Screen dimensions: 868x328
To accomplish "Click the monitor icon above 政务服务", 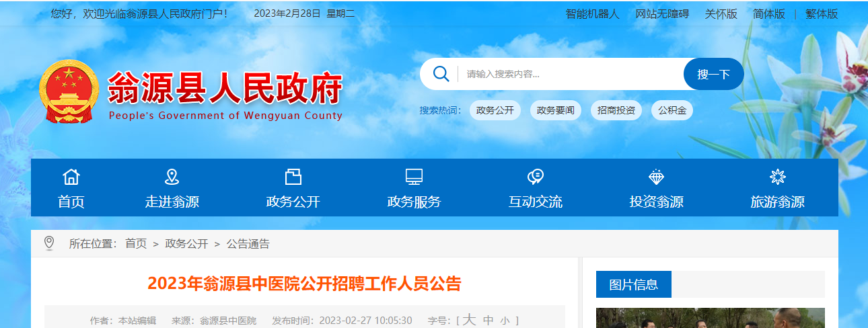I will [x=414, y=177].
